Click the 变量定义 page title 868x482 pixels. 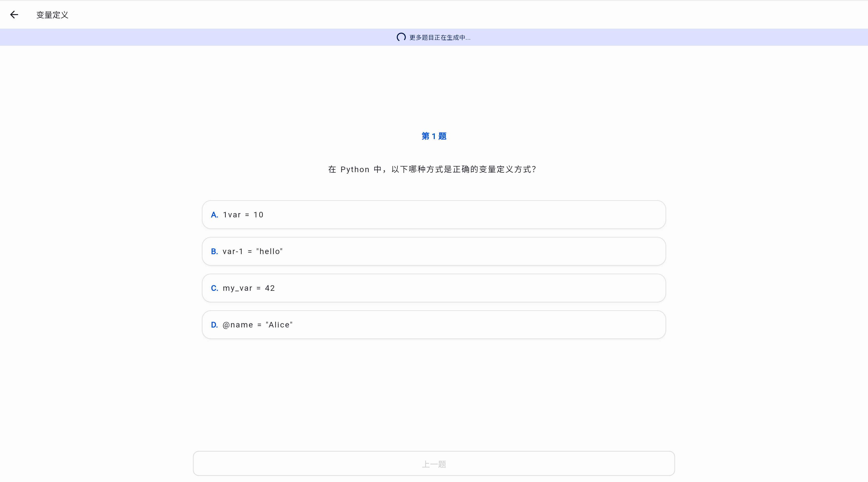[x=52, y=15]
